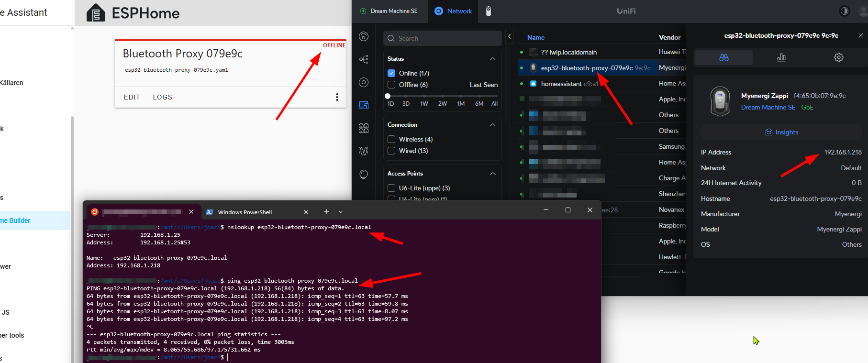
Task: Open UniFi topology sidebar icon
Action: [364, 59]
